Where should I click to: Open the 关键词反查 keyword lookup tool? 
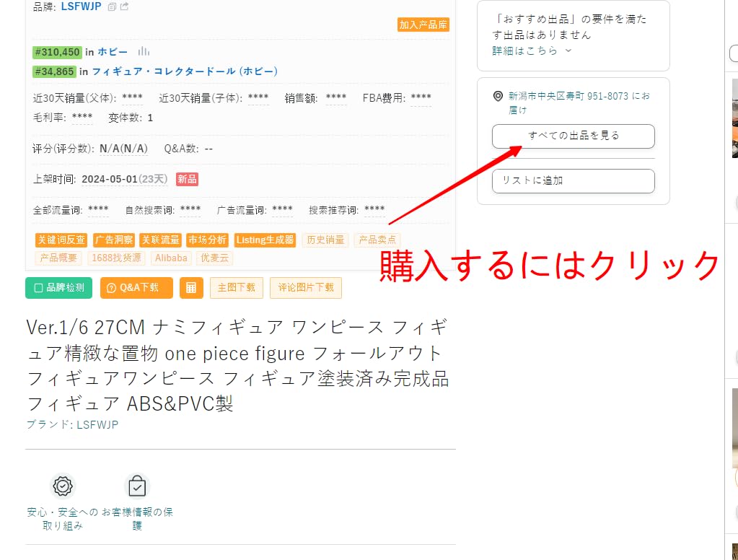point(61,240)
